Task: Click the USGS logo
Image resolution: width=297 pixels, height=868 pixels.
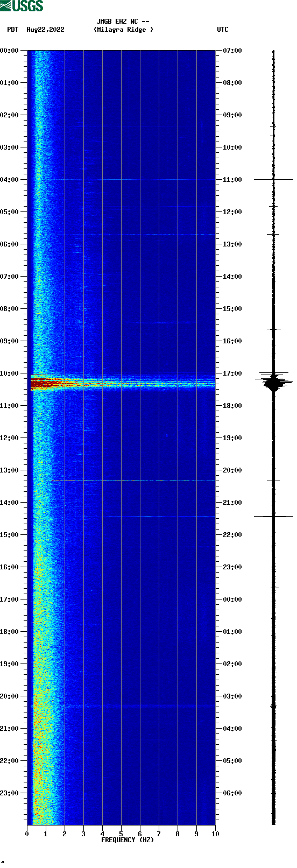Action: point(22,6)
